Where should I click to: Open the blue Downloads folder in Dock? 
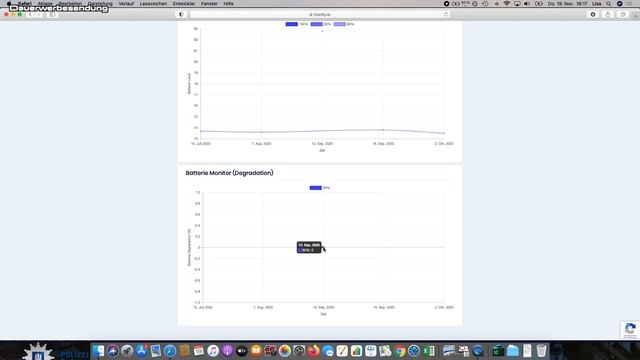513,351
